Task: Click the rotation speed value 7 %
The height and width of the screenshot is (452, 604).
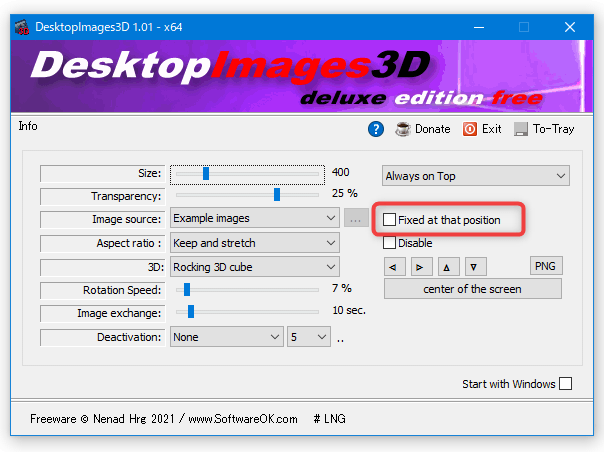Action: (342, 288)
